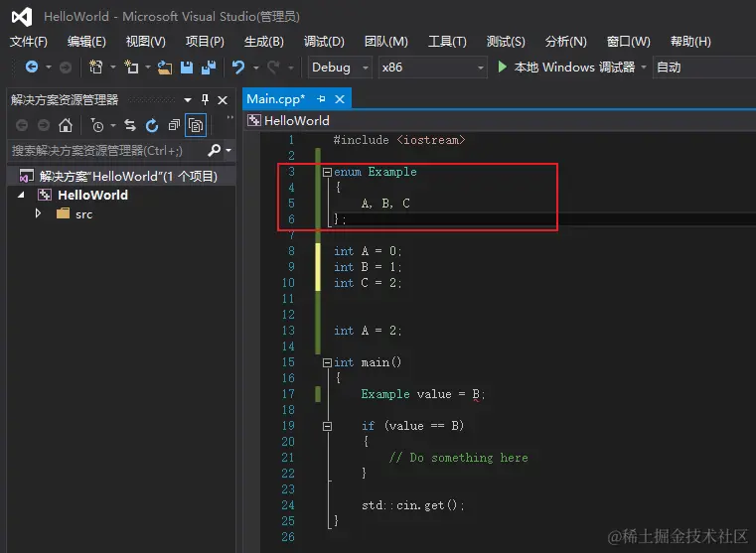Click the Navigate Forward arrow in toolbar

pos(66,68)
